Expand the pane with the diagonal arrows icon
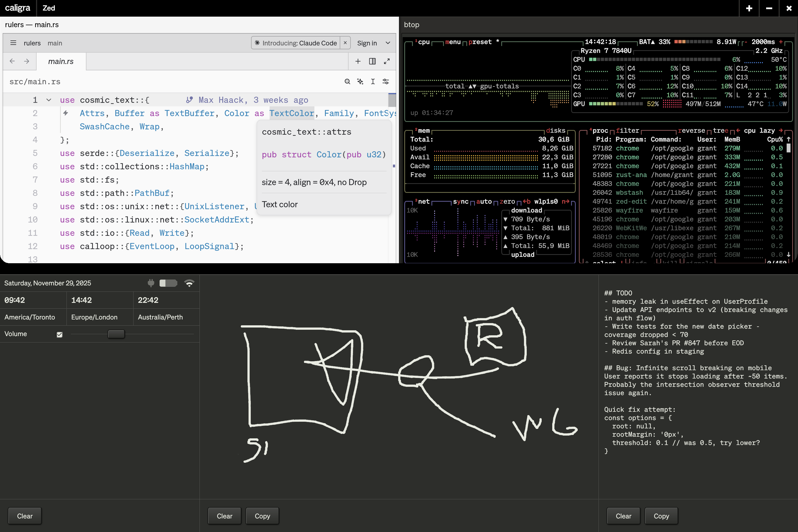Screen dimensions: 798x532 pos(387,62)
